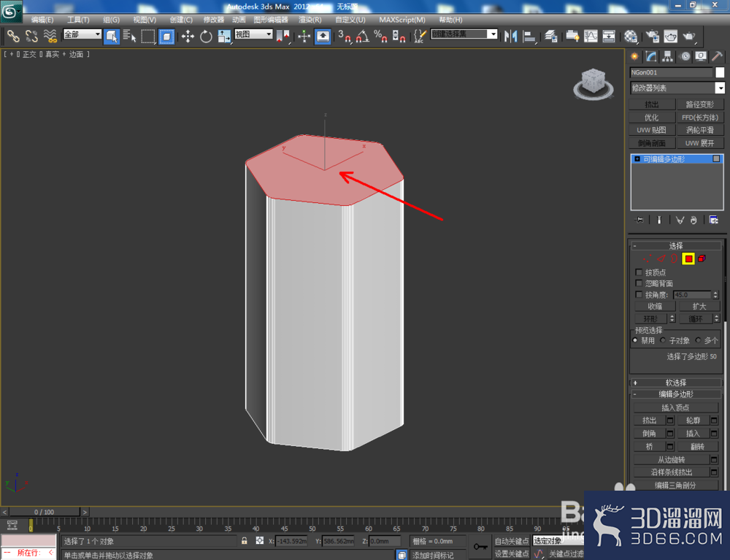730x560 pixels.
Task: Expand the 可编辑多边形 stack plus sign
Action: click(x=637, y=158)
